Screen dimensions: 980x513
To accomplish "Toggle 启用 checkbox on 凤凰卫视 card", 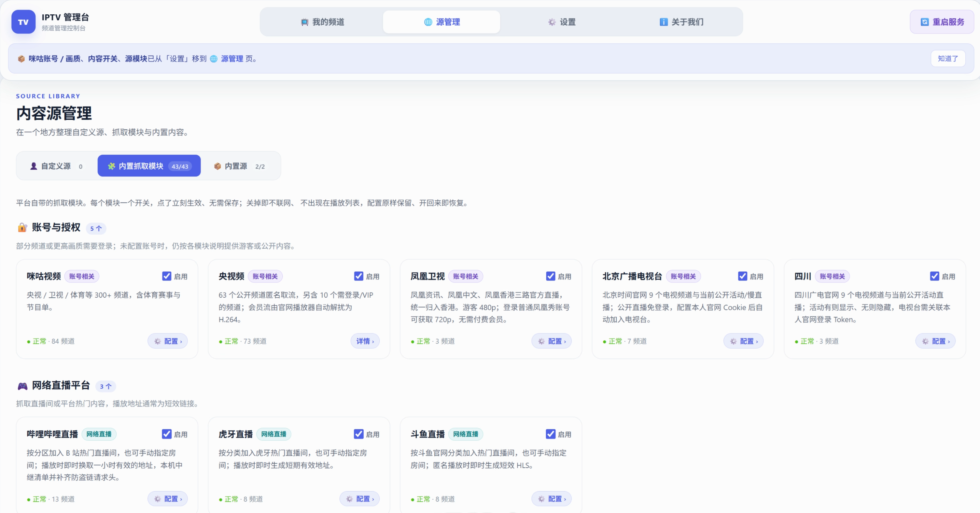I will [x=550, y=276].
